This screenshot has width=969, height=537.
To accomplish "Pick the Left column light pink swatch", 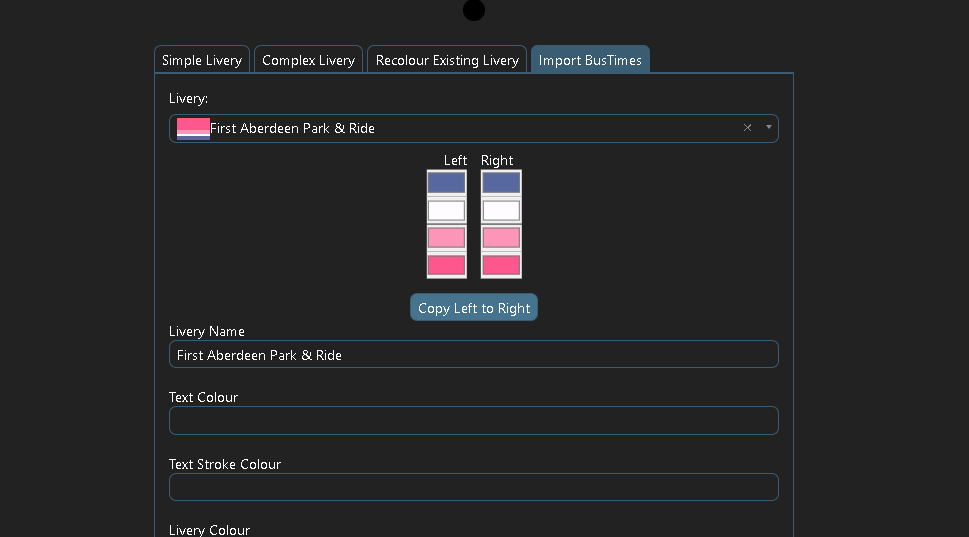I will 446,238.
